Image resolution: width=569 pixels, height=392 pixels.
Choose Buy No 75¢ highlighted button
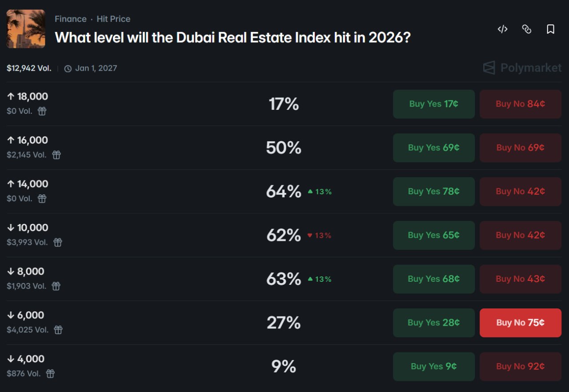[520, 323]
